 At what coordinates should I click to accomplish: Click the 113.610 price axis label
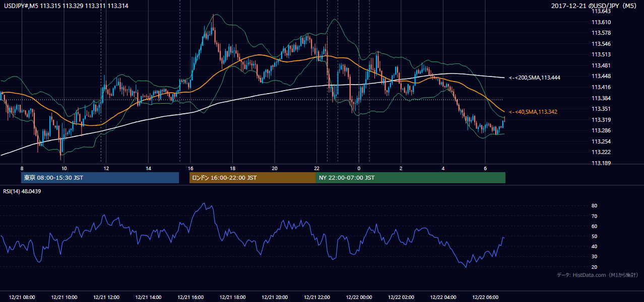point(602,22)
